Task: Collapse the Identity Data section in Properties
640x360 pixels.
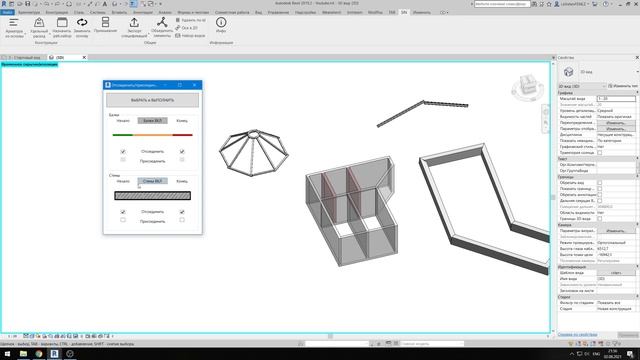Action: coord(637,267)
